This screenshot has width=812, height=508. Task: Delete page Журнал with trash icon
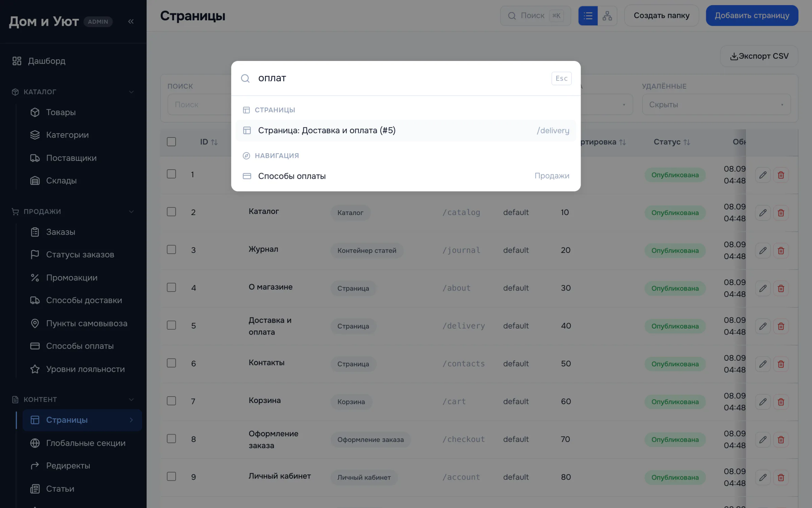point(781,251)
